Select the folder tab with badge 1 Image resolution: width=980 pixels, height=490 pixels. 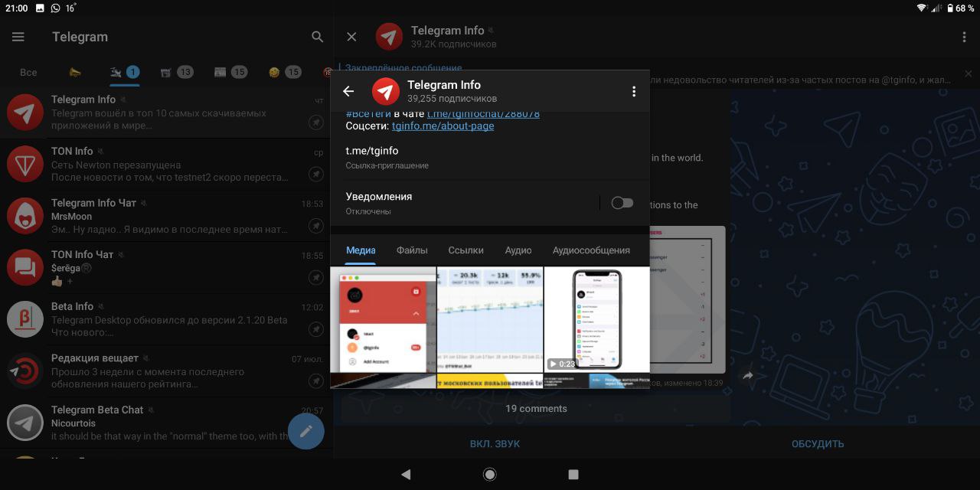[x=125, y=72]
